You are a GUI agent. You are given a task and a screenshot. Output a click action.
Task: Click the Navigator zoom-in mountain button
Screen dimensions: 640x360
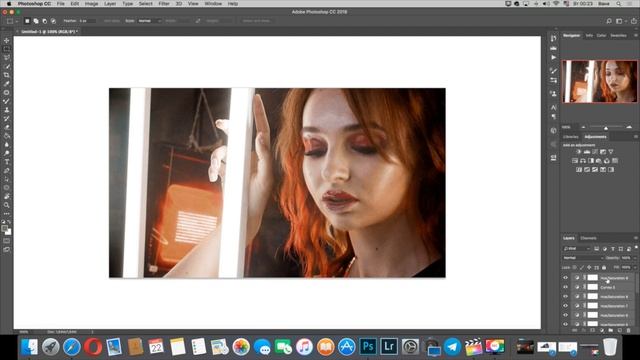(629, 127)
